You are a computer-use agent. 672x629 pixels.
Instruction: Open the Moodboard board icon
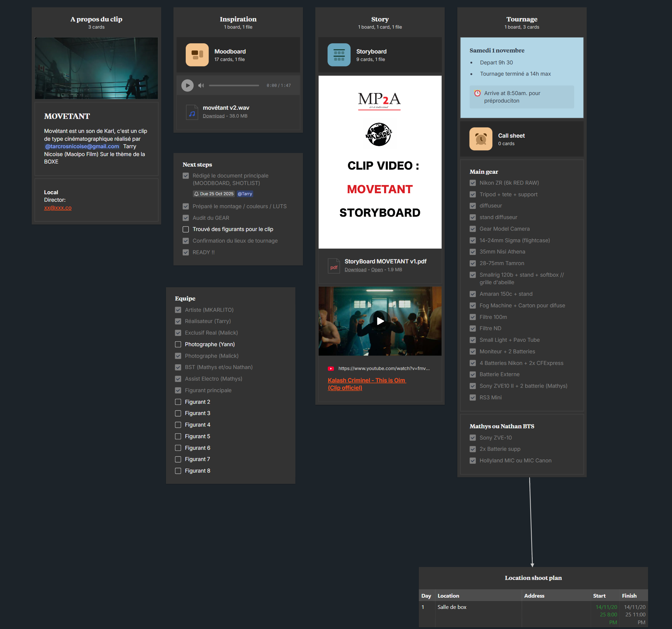pos(197,55)
